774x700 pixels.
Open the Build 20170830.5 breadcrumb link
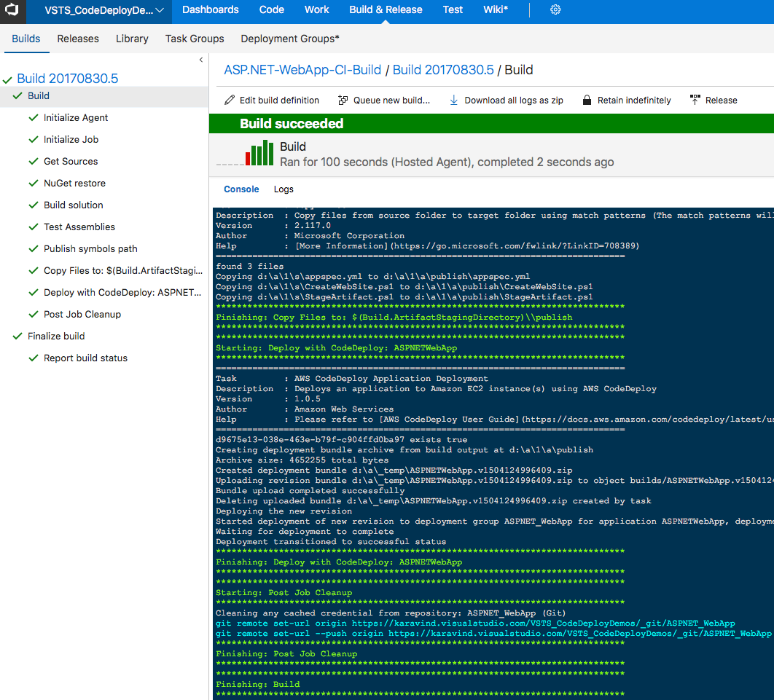point(443,69)
